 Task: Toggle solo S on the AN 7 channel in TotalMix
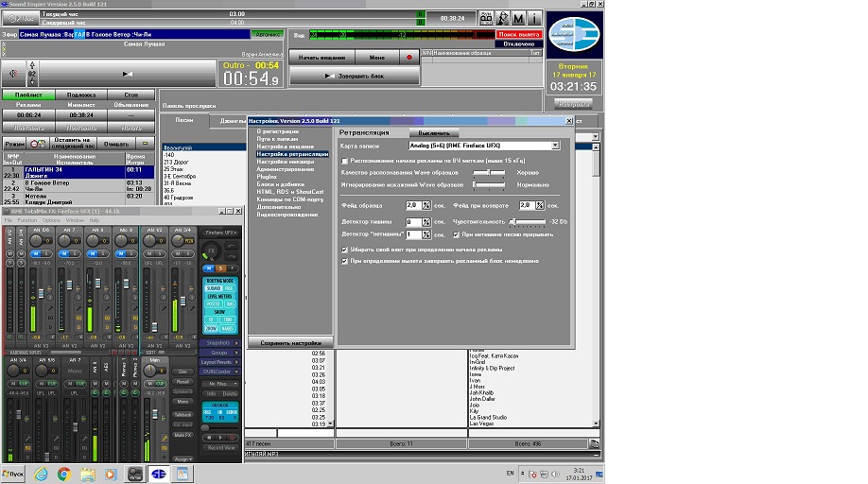[74, 253]
